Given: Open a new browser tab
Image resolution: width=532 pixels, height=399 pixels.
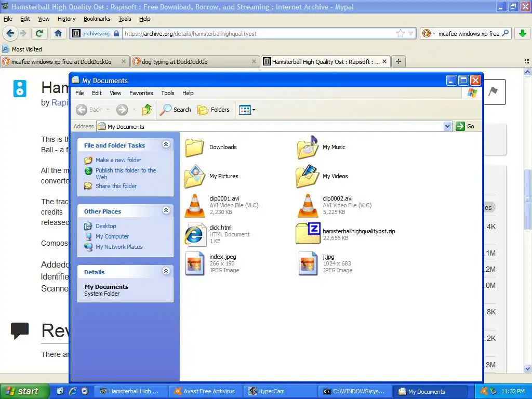Looking at the screenshot, I should coord(398,61).
